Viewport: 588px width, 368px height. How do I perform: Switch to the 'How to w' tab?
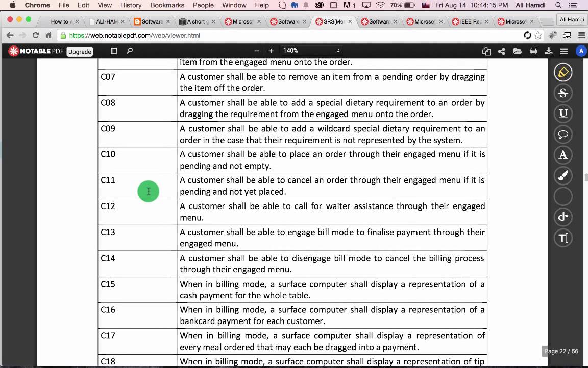coord(61,21)
